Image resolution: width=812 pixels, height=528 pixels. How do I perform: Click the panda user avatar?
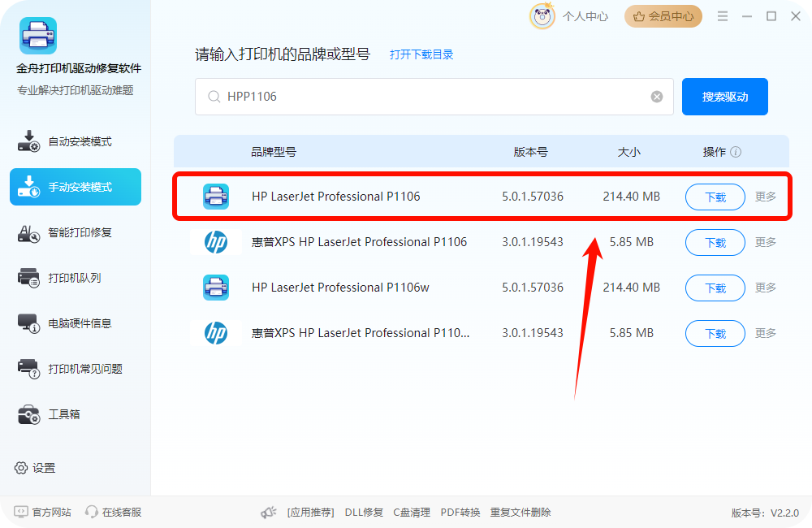[x=542, y=16]
